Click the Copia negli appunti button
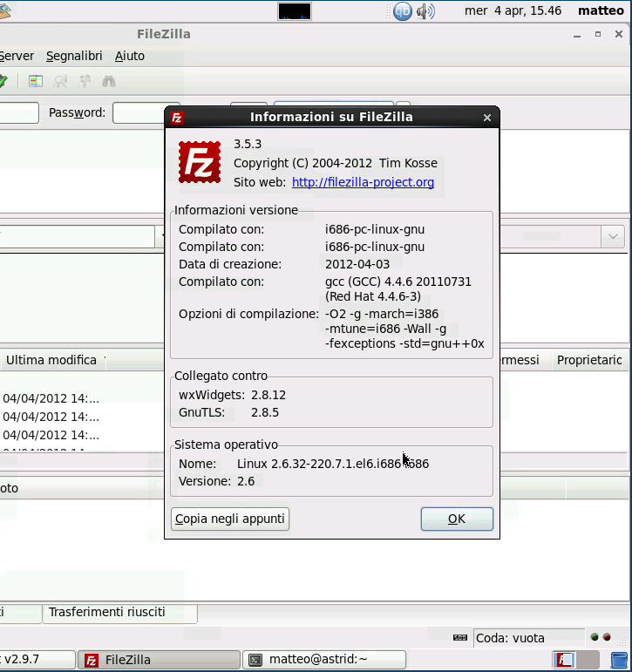The image size is (632, 672). 230,519
